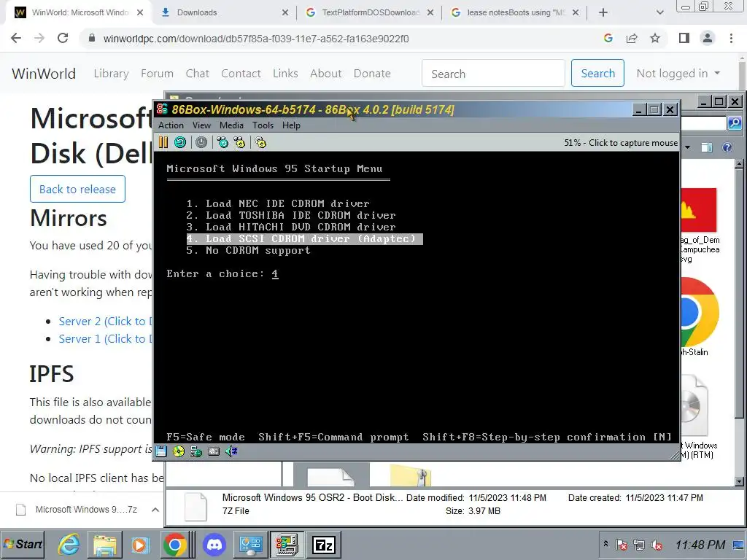Open the 86Box Tools menu
The width and height of the screenshot is (747, 560).
tap(263, 125)
